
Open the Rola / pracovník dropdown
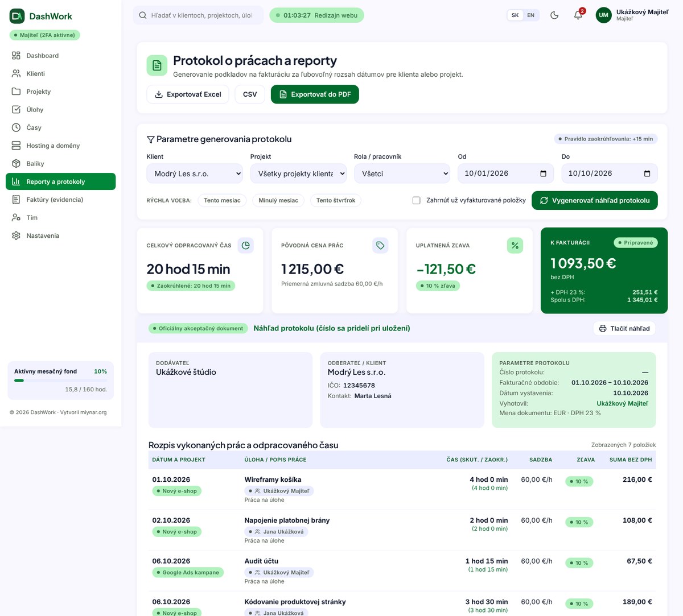pyautogui.click(x=402, y=173)
